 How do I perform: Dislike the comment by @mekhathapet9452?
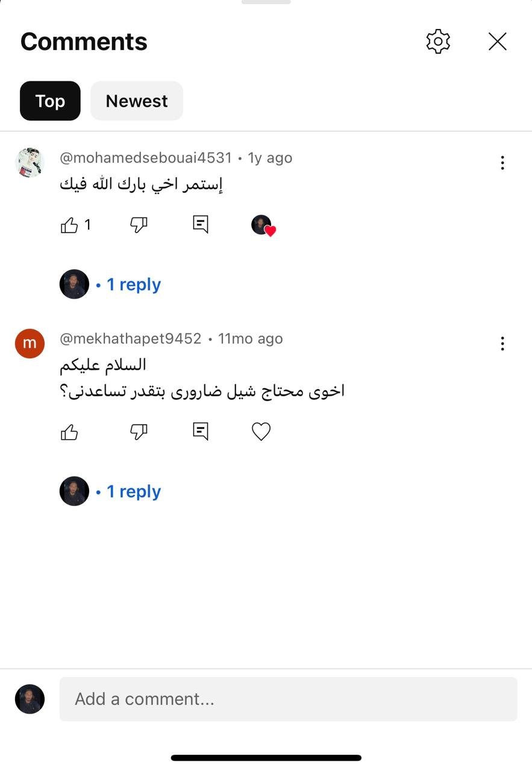point(139,432)
